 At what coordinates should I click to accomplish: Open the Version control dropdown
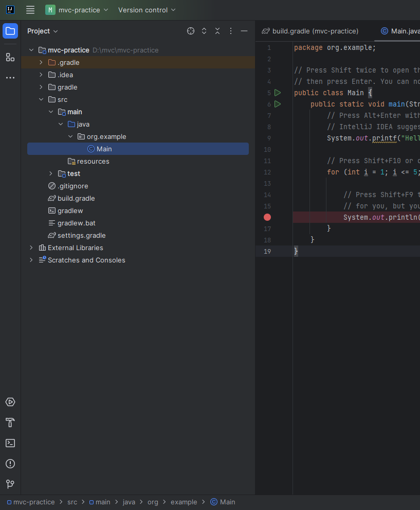(147, 10)
